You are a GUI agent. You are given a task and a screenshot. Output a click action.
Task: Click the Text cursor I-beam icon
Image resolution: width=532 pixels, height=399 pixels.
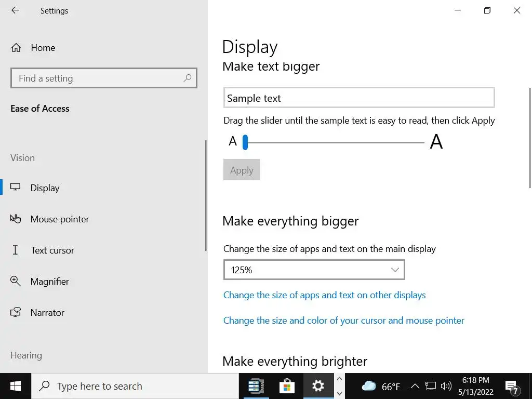pos(15,250)
